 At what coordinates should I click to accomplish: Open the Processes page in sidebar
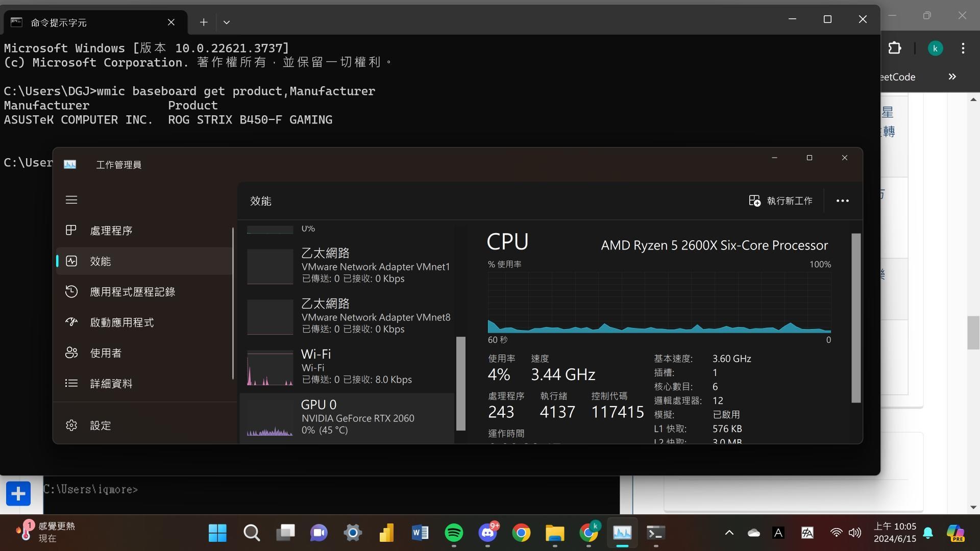coord(111,231)
